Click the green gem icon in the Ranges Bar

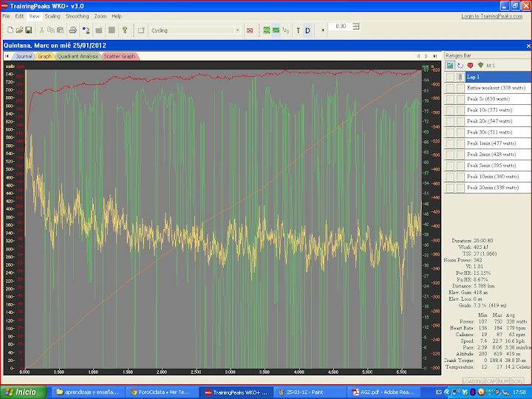click(x=480, y=65)
